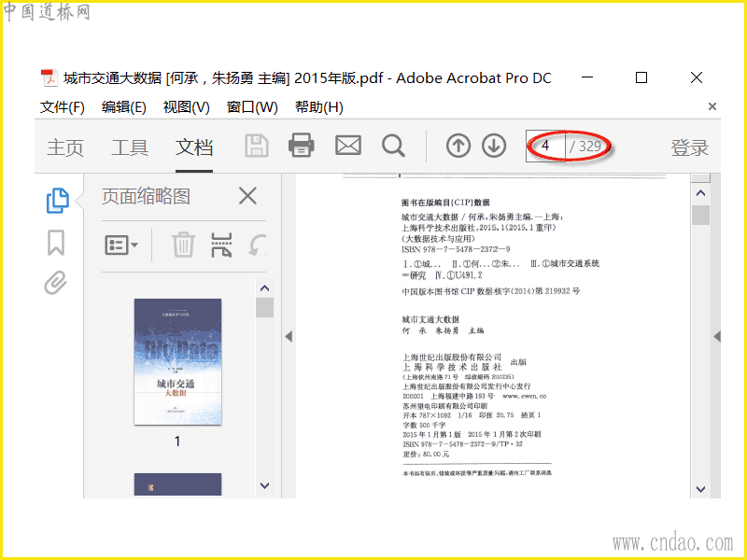Open the 帮助(H) menu

coord(318,107)
